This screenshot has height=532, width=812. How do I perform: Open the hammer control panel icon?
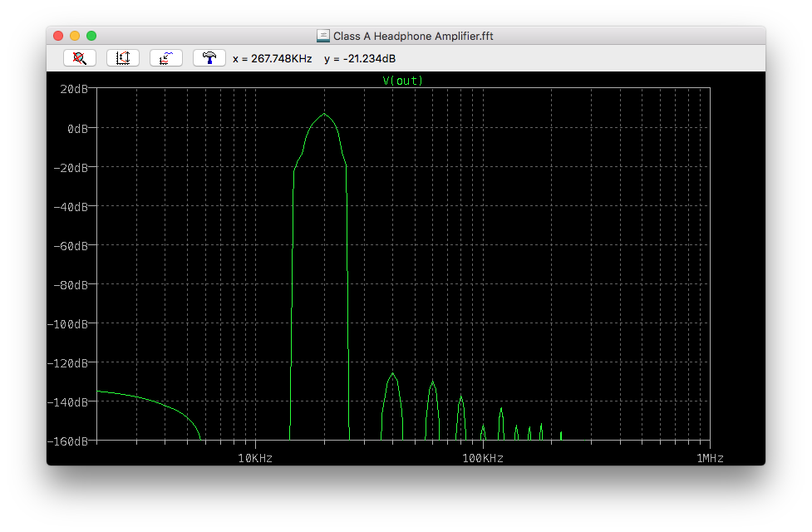(x=209, y=58)
